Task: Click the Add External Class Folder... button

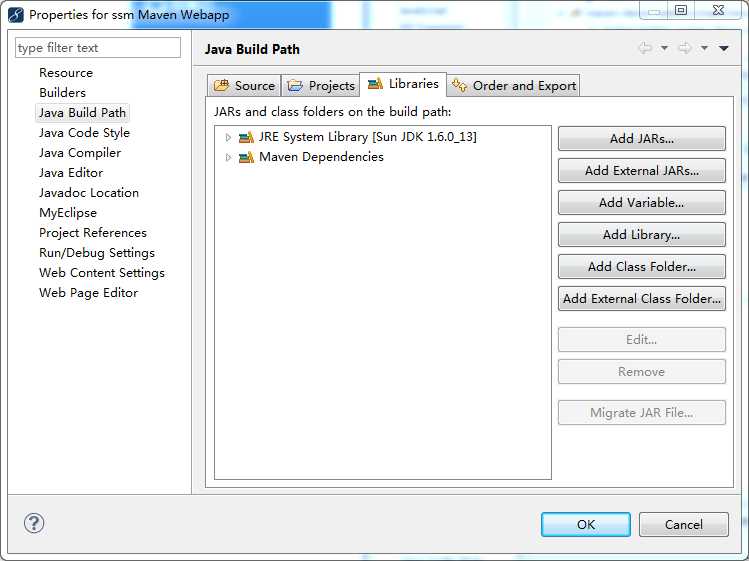Action: point(642,299)
